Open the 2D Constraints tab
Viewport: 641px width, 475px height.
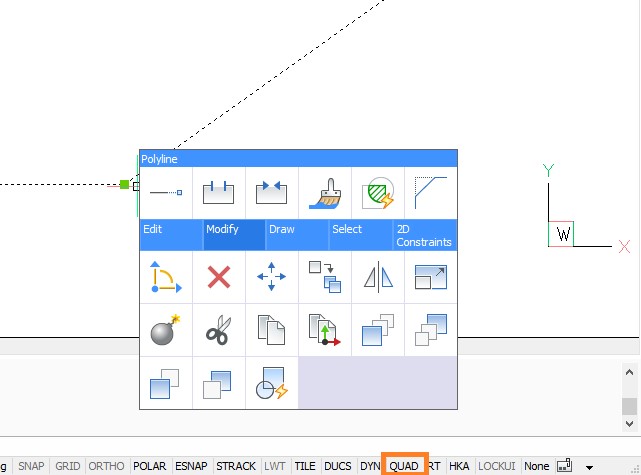click(x=425, y=235)
